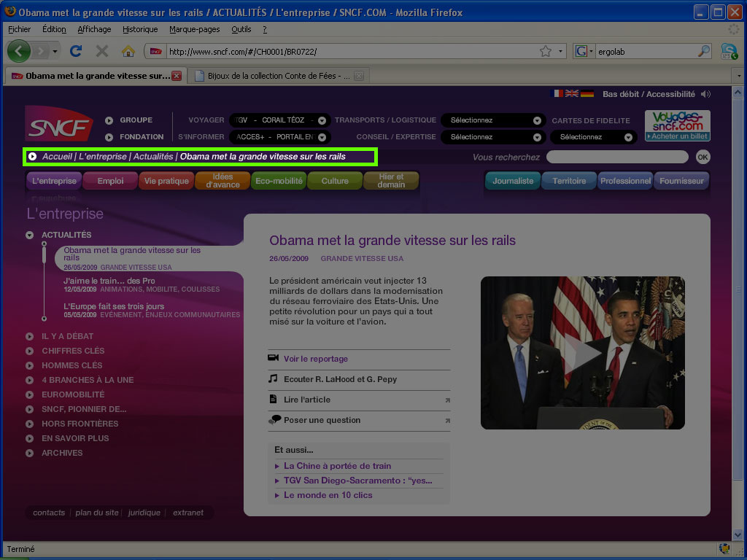
Task: Select the Emploi tab
Action: [111, 181]
